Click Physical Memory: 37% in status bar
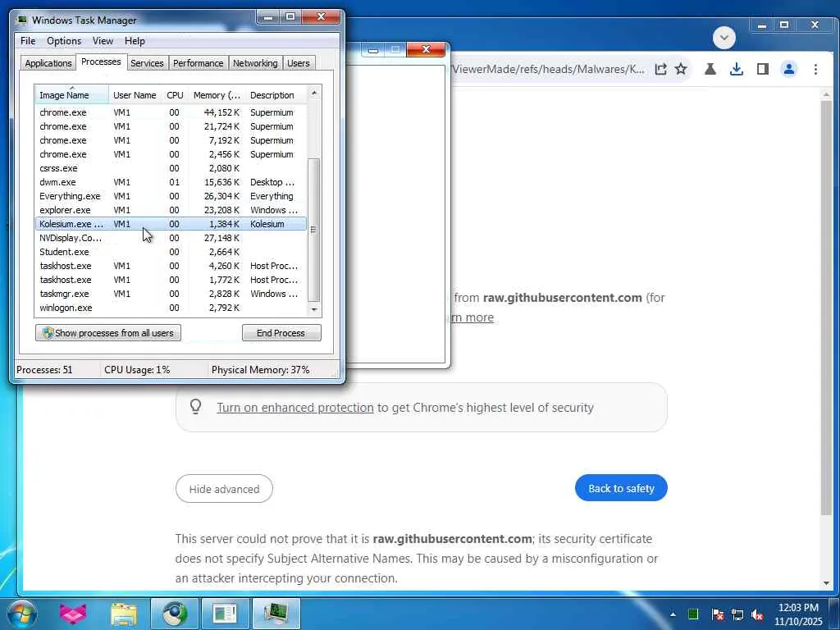 (260, 370)
